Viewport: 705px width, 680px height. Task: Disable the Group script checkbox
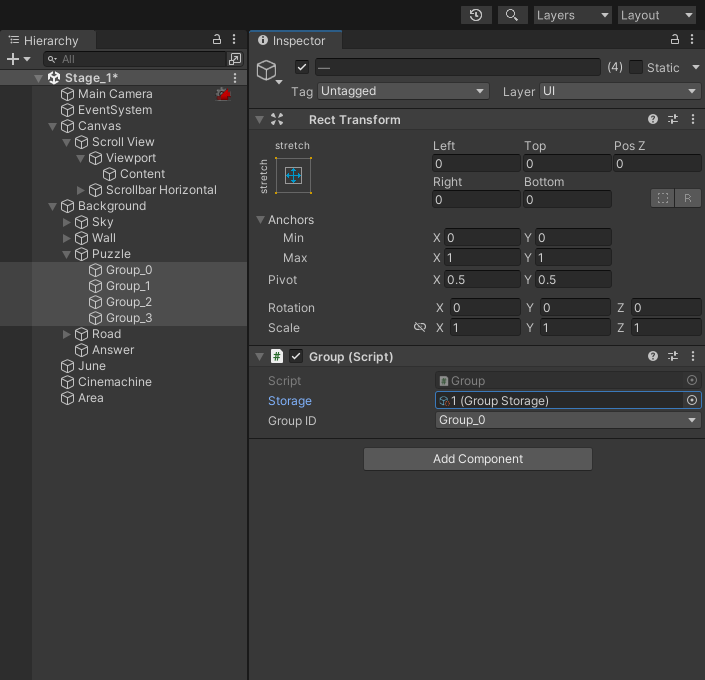pos(296,357)
